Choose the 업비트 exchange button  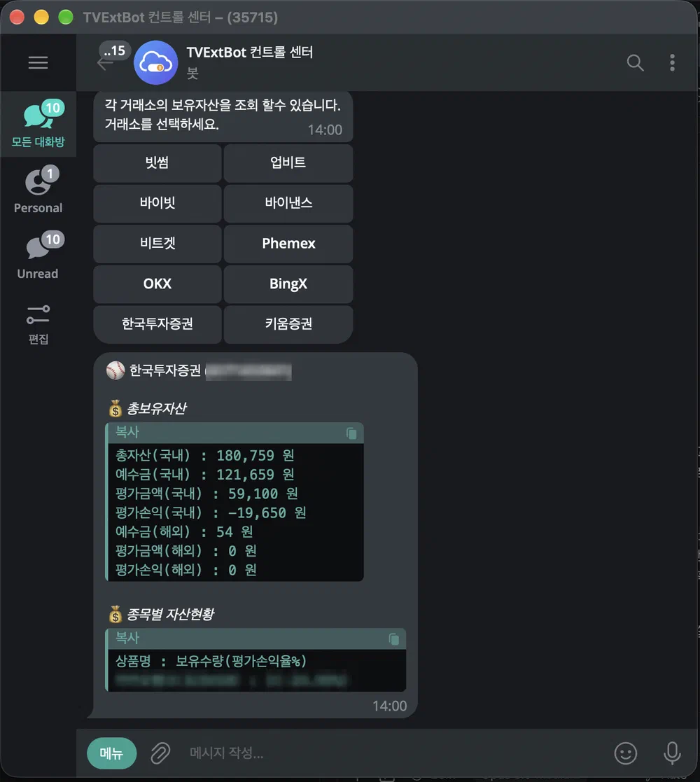(x=288, y=163)
